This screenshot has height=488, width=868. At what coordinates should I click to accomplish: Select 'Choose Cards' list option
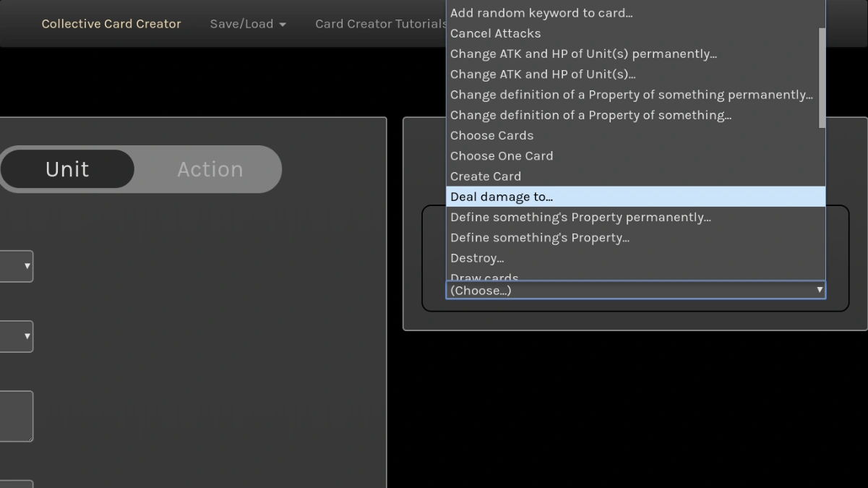pyautogui.click(x=491, y=136)
